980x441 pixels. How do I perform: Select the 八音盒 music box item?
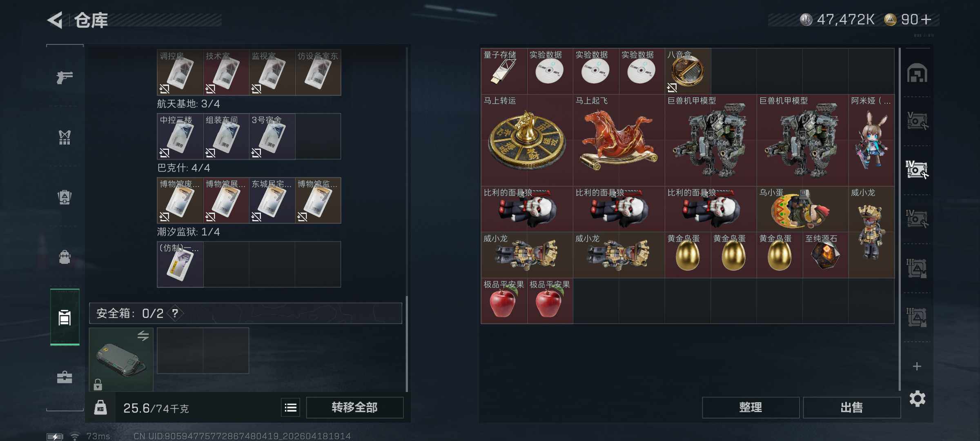point(688,71)
